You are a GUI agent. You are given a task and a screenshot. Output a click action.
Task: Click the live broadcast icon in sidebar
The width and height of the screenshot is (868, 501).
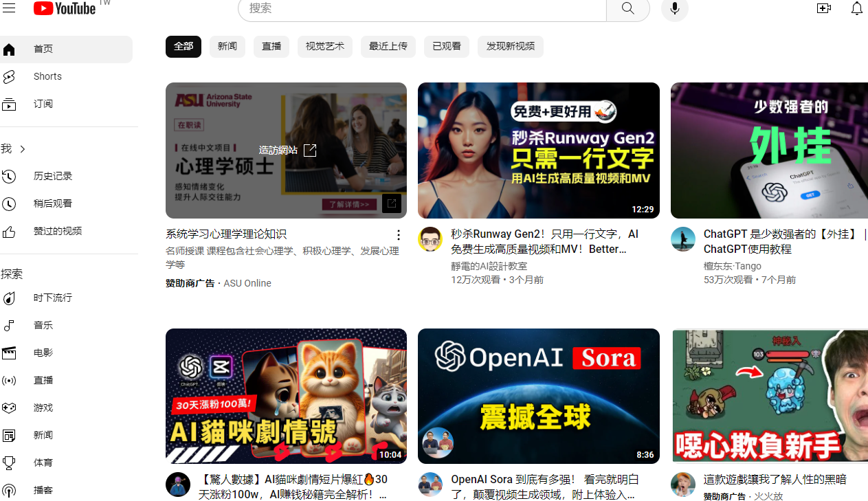click(9, 381)
